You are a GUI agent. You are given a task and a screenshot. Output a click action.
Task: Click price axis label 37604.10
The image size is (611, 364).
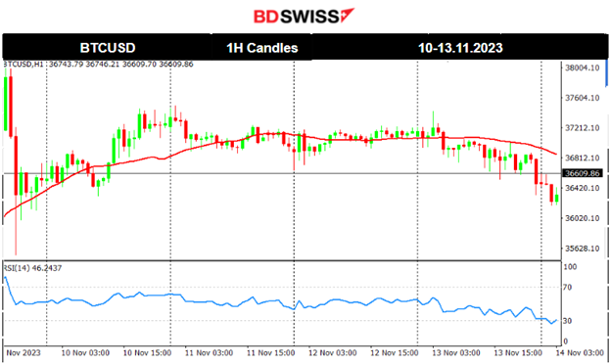(x=583, y=98)
